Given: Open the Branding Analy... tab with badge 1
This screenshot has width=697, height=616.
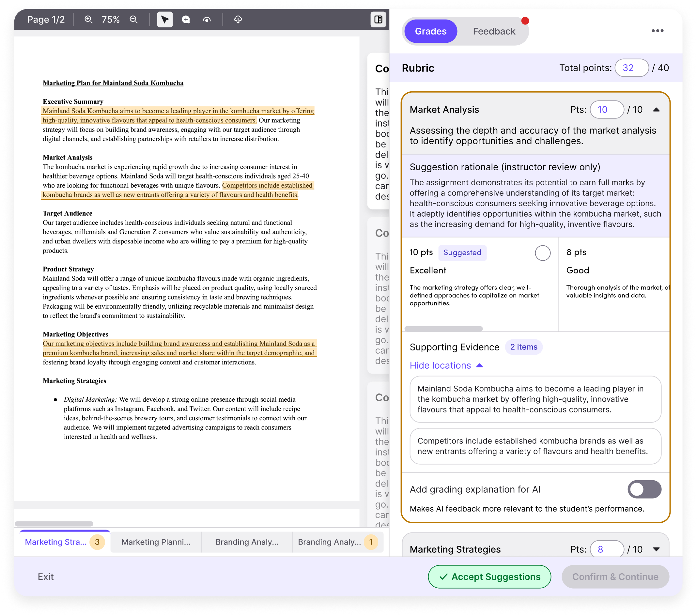Looking at the screenshot, I should [338, 542].
